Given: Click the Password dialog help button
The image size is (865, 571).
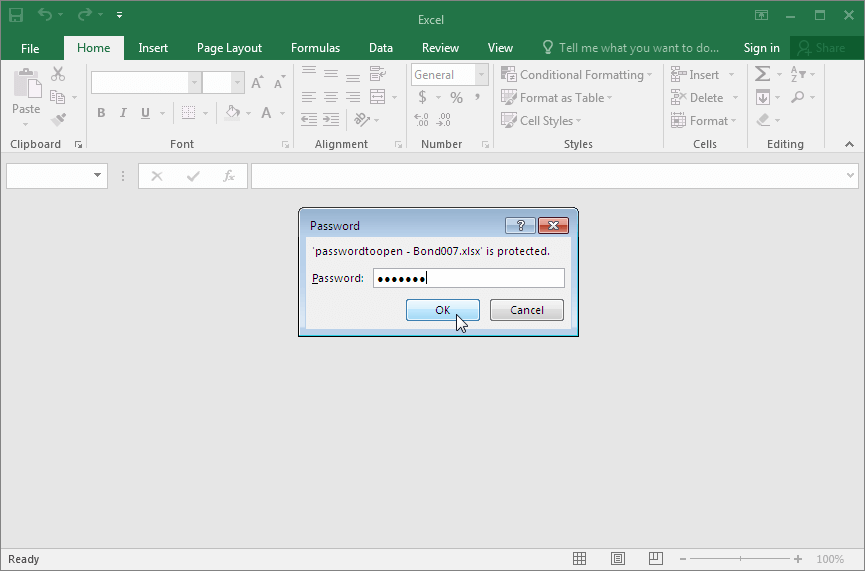Looking at the screenshot, I should point(520,225).
